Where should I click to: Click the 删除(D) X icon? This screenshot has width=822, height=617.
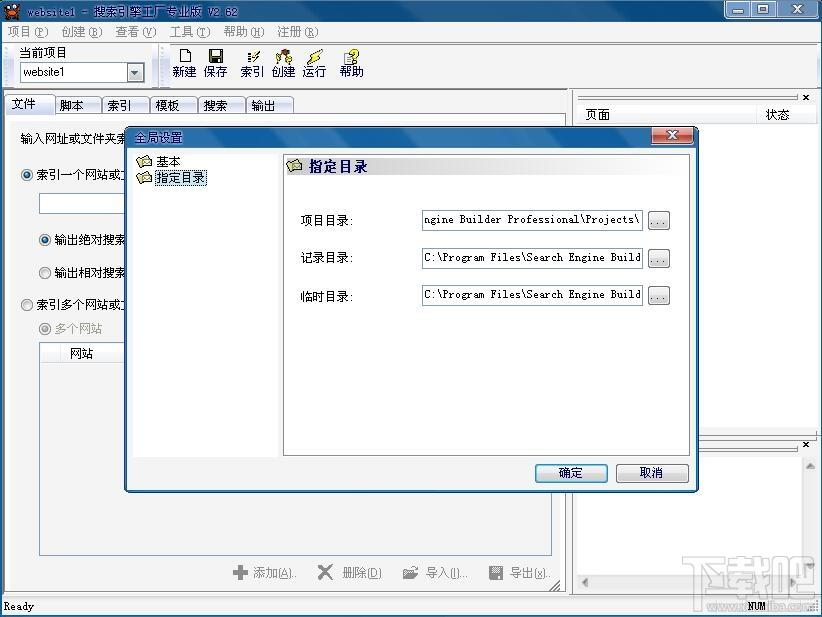(325, 572)
